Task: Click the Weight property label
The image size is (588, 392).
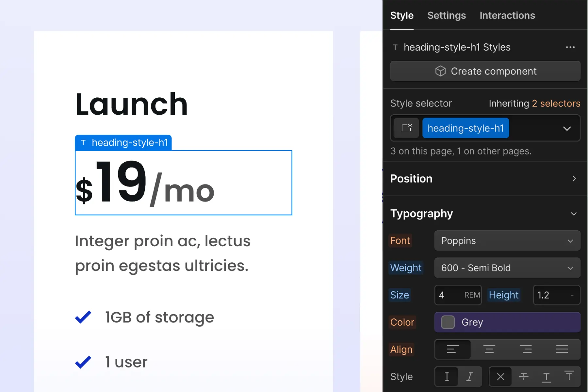Action: [x=406, y=268]
